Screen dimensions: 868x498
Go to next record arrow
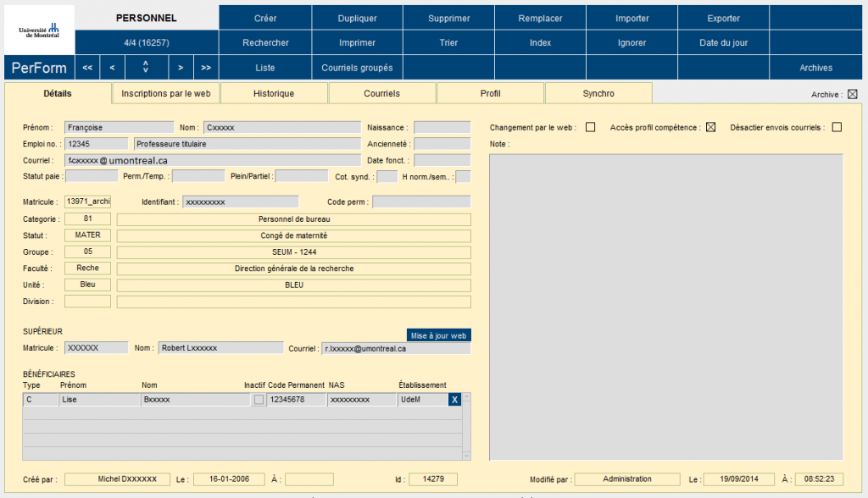point(181,68)
